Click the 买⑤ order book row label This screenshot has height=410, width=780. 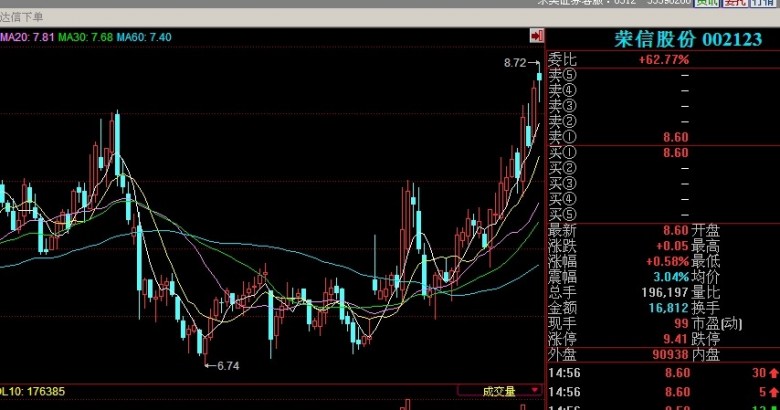(x=562, y=215)
